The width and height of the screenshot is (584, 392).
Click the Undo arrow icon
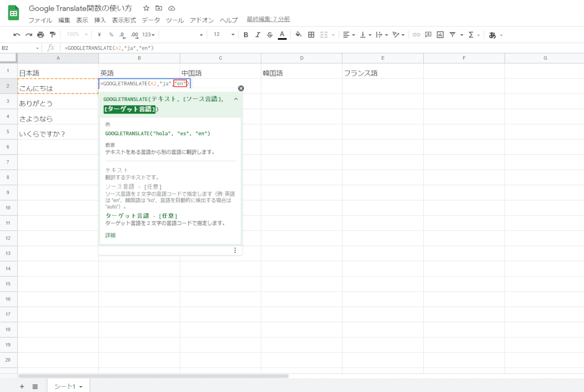coord(17,35)
